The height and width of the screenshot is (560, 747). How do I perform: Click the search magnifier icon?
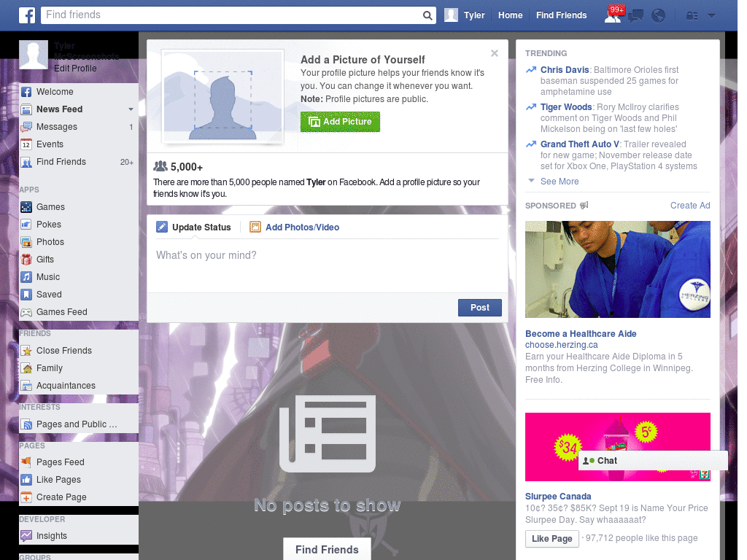427,15
